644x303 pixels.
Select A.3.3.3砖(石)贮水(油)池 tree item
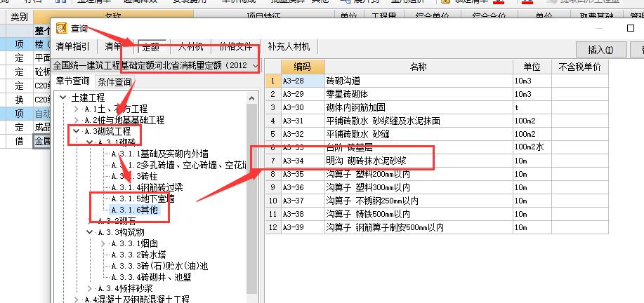point(159,266)
